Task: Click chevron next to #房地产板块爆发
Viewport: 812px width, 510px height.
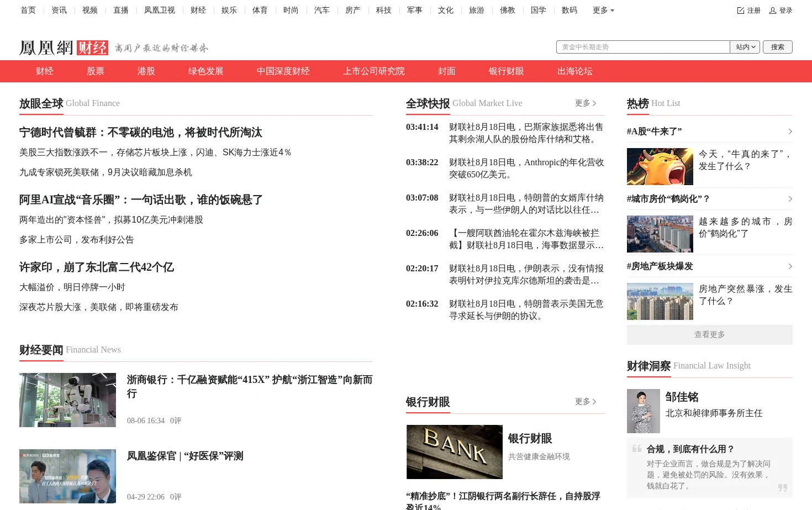Action: 790,266
